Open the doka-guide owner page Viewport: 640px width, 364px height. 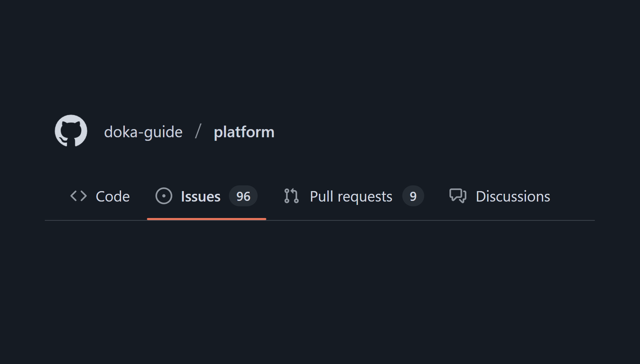click(x=143, y=132)
